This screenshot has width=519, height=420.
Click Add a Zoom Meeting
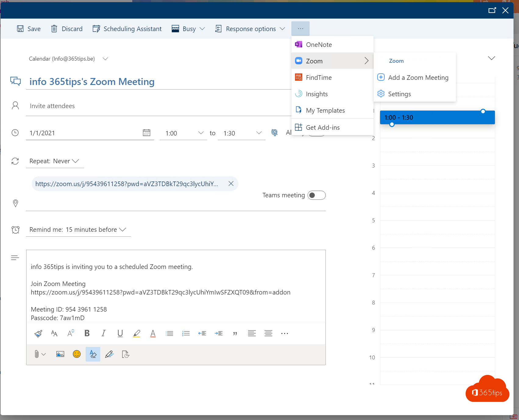tap(418, 77)
